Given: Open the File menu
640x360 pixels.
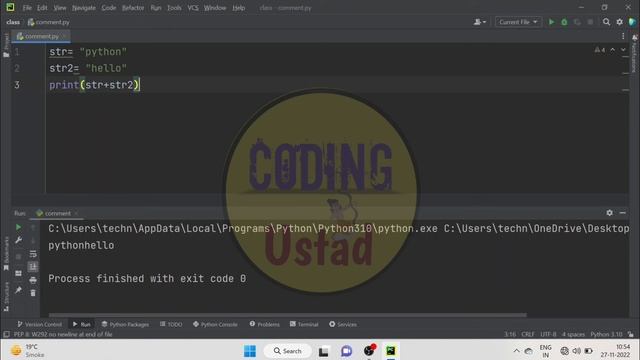Looking at the screenshot, I should pyautogui.click(x=27, y=8).
